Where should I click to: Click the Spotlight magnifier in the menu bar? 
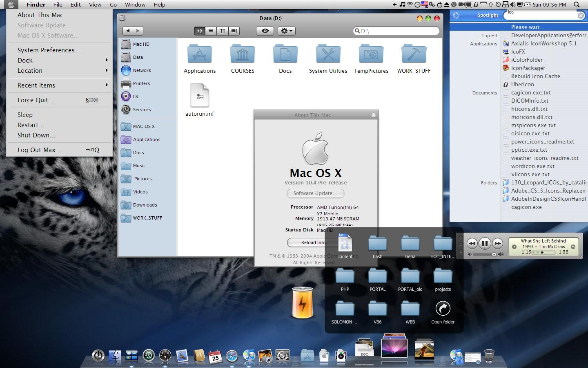(x=577, y=4)
